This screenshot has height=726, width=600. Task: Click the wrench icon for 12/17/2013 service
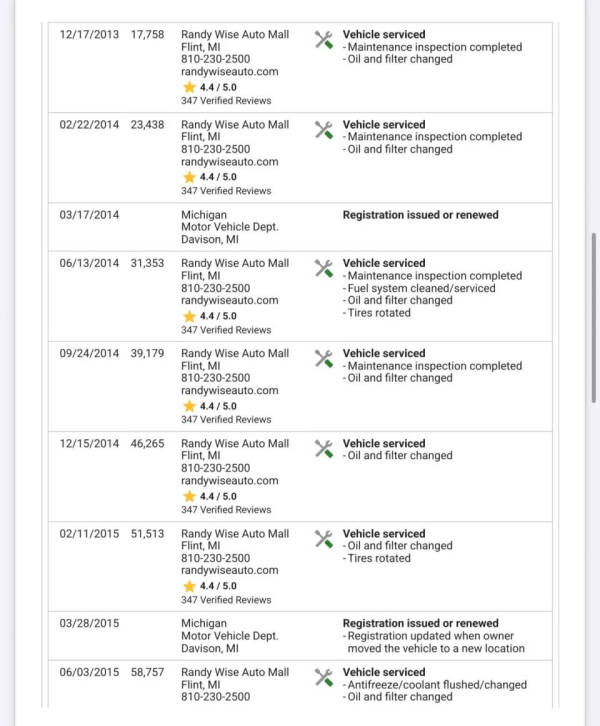(x=324, y=40)
